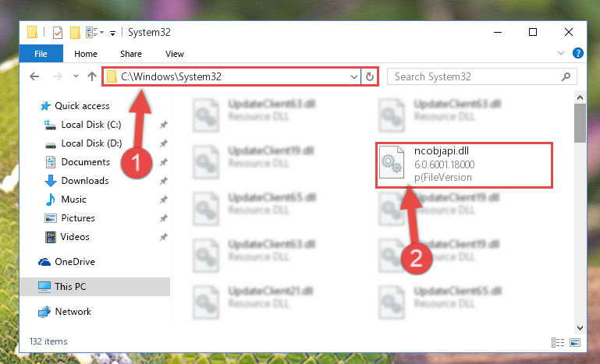
Task: Select the ncobjapi.dll file
Action: [463, 164]
